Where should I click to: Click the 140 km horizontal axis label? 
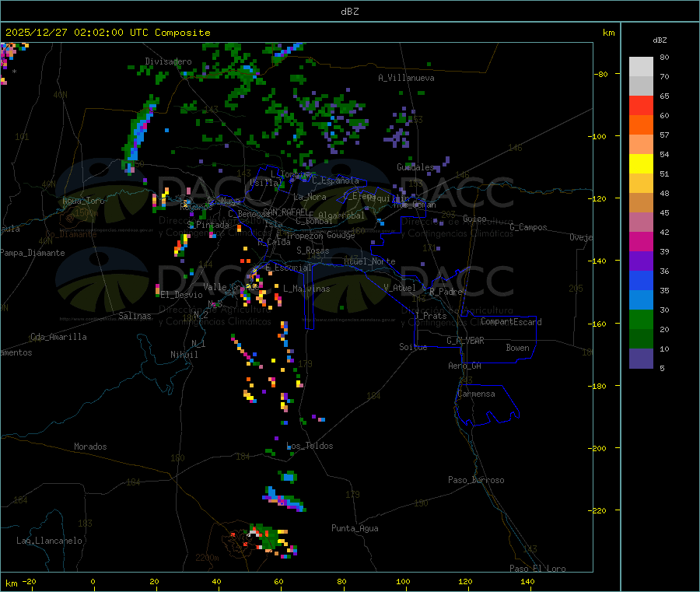point(527,581)
